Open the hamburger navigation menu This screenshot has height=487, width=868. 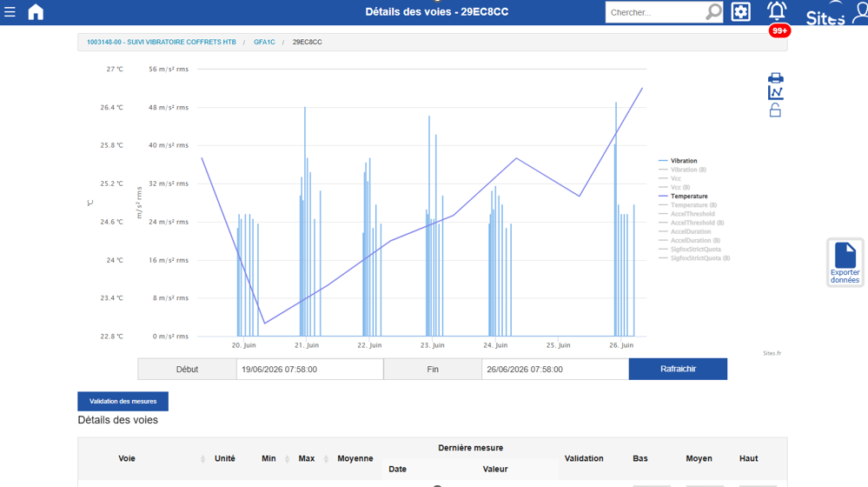[x=10, y=11]
